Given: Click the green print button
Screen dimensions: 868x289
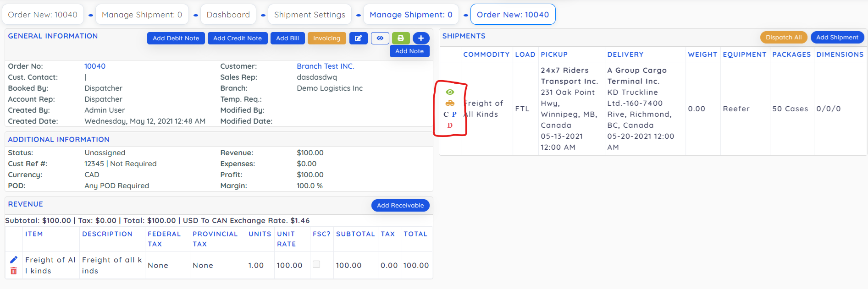Looking at the screenshot, I should [401, 38].
